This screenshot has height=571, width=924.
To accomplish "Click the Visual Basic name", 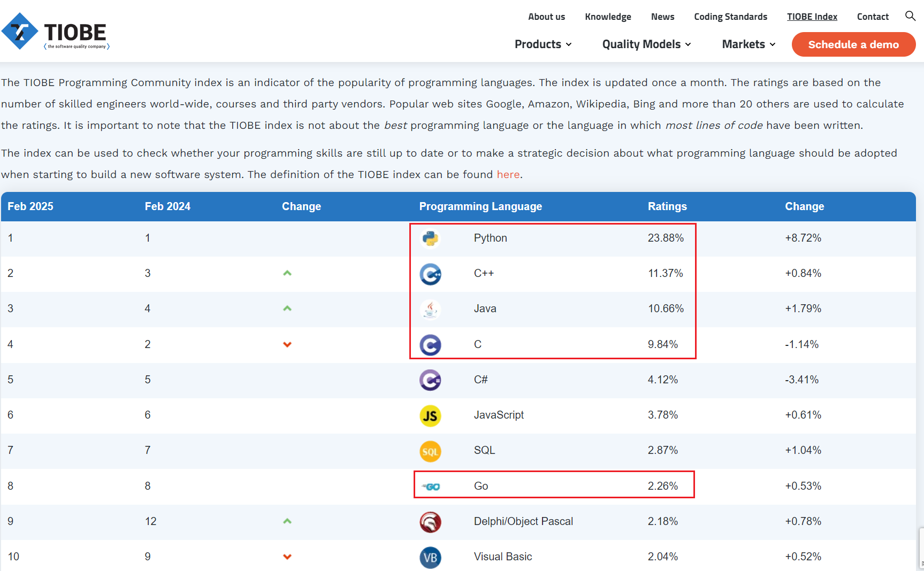I will pyautogui.click(x=503, y=557).
